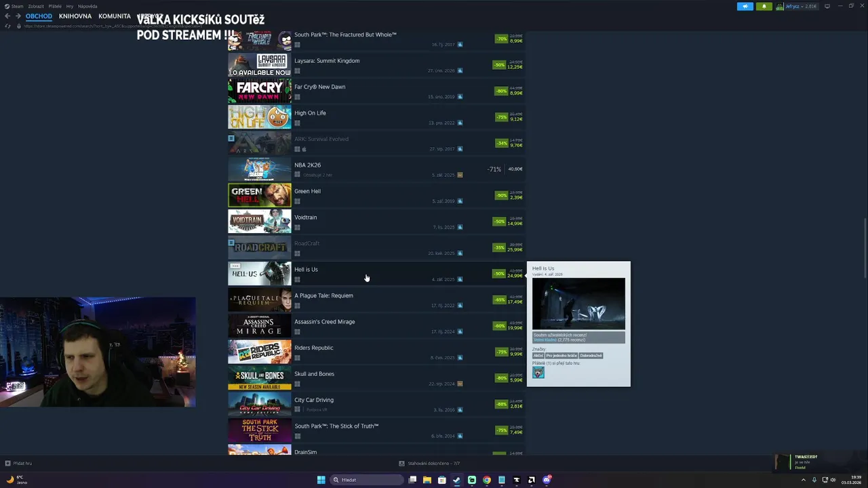Switch to Big Picture mode icon

coord(827,6)
